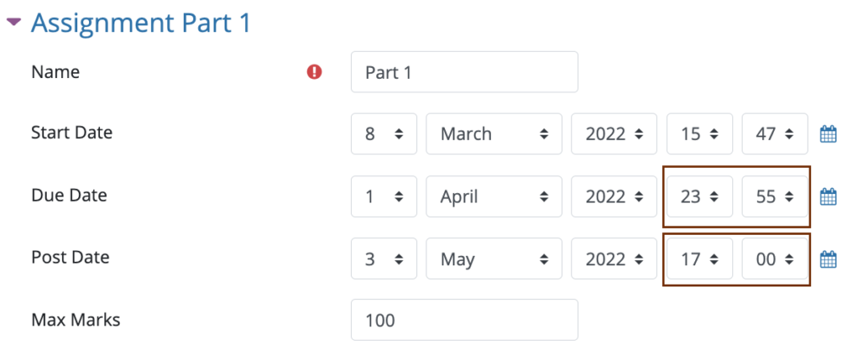Viewport: 868px width, 350px height.
Task: Click the Assignment Part 1 section heading
Action: [141, 23]
